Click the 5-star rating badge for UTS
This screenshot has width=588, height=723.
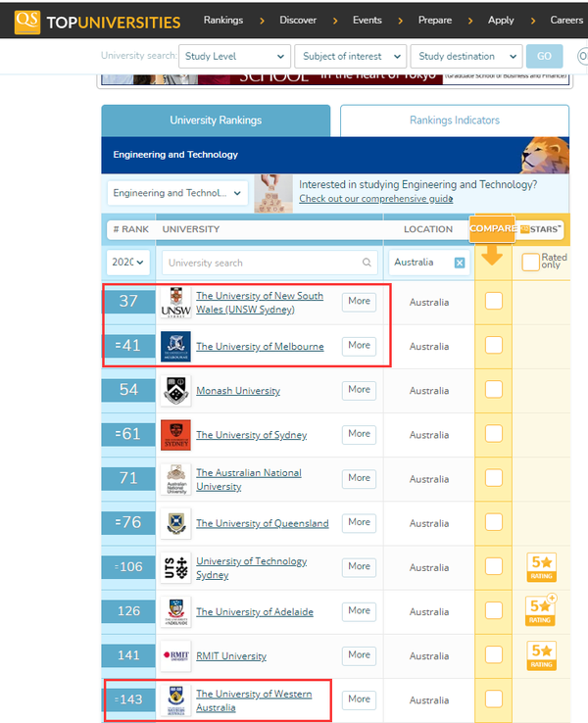[x=541, y=567]
